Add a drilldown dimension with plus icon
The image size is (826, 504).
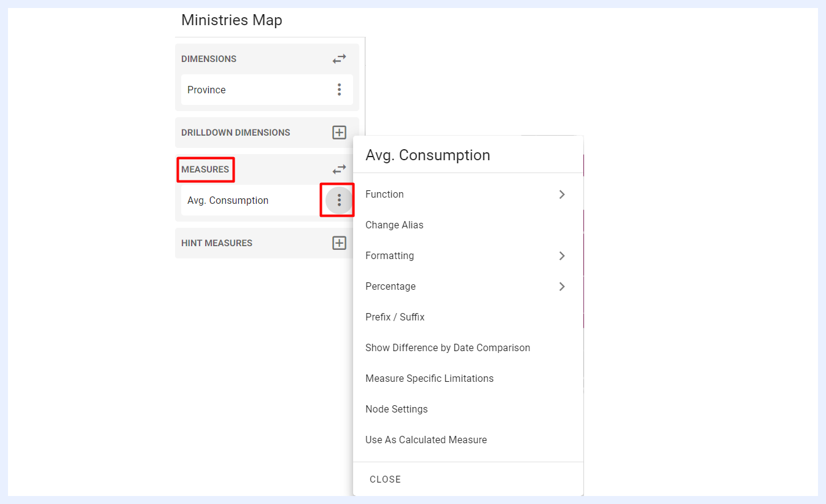click(339, 133)
